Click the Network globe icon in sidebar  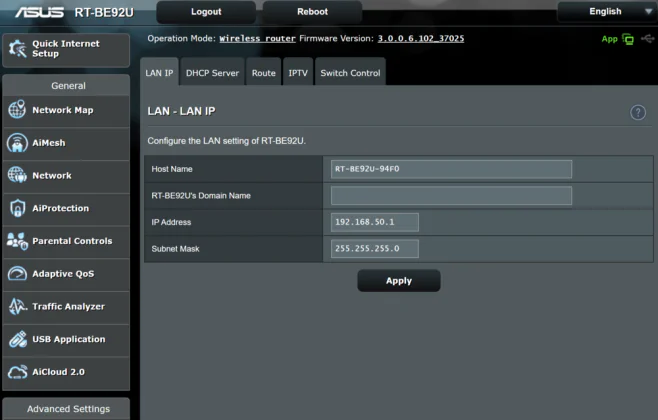point(17,175)
